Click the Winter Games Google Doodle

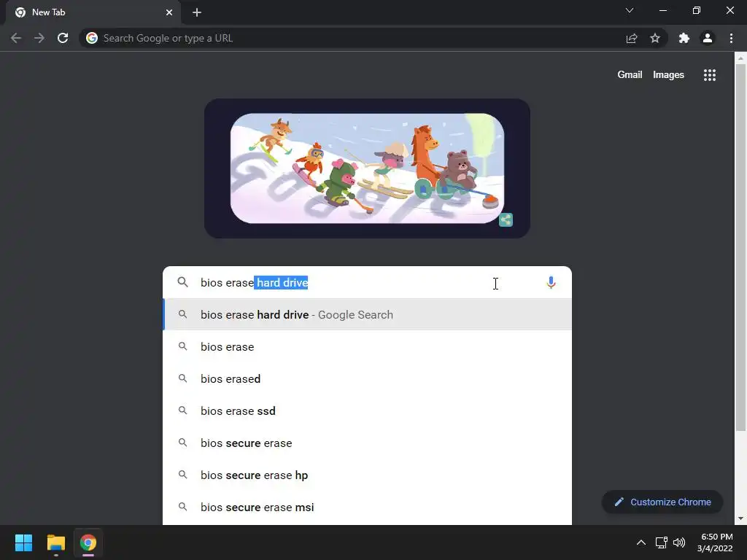click(368, 168)
